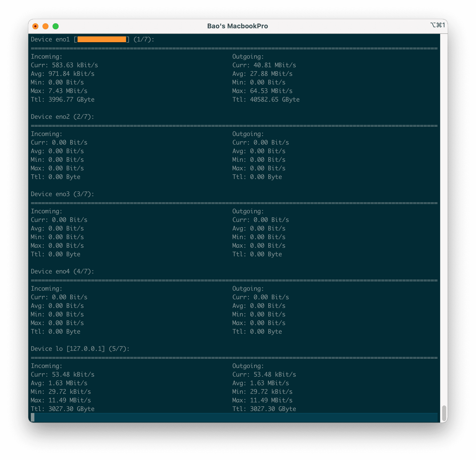Click the orange dot inside the close button
476x460 pixels.
coord(36,26)
